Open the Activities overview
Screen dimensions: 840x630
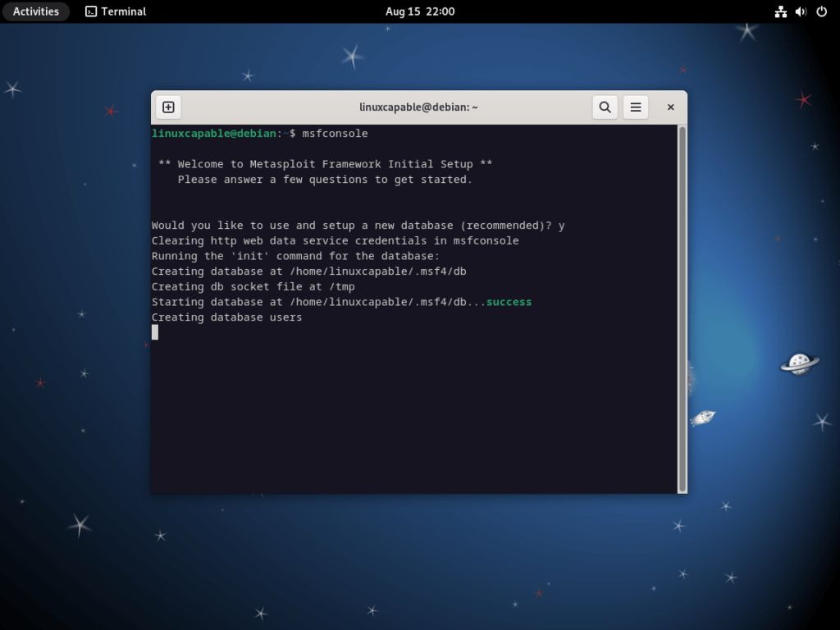point(36,11)
